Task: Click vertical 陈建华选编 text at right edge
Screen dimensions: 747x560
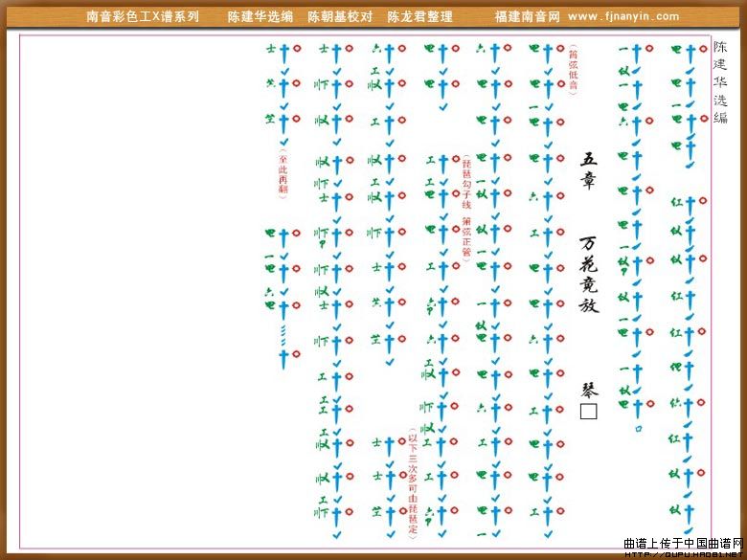Action: (720, 81)
